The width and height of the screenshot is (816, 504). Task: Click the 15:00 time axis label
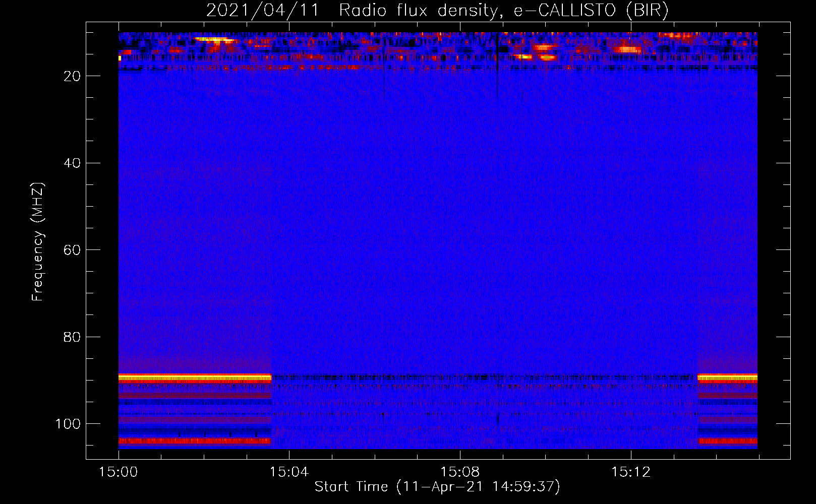point(118,472)
